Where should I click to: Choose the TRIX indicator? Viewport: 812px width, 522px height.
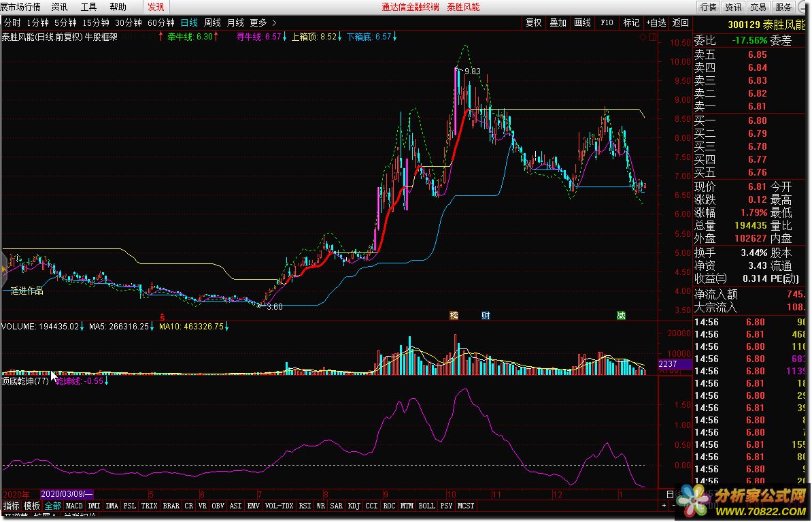pos(149,506)
